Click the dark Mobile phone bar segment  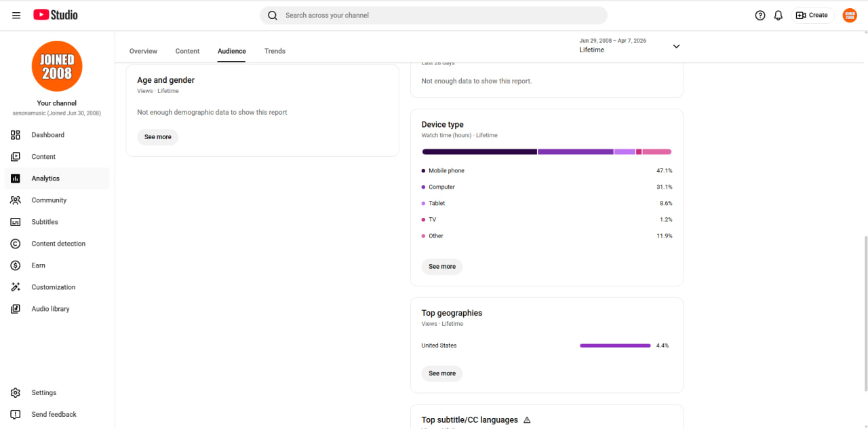(479, 152)
